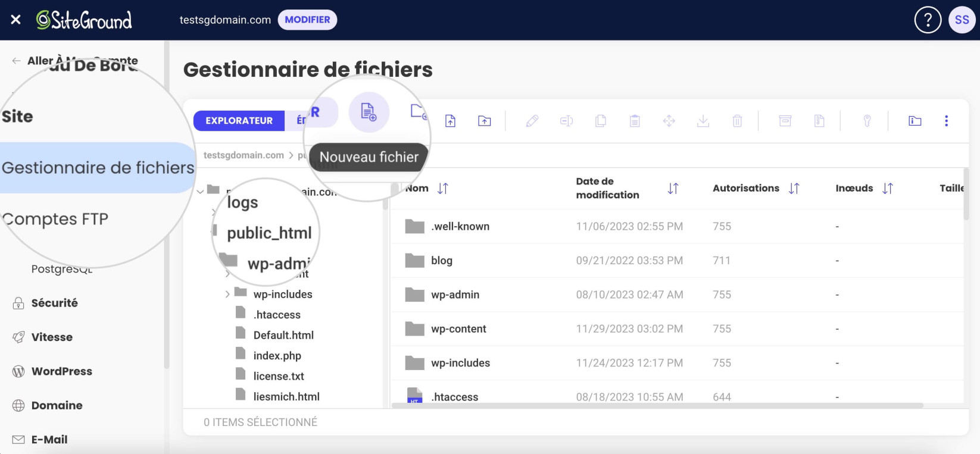Image resolution: width=980 pixels, height=454 pixels.
Task: Click the trash delete icon
Action: 737,121
